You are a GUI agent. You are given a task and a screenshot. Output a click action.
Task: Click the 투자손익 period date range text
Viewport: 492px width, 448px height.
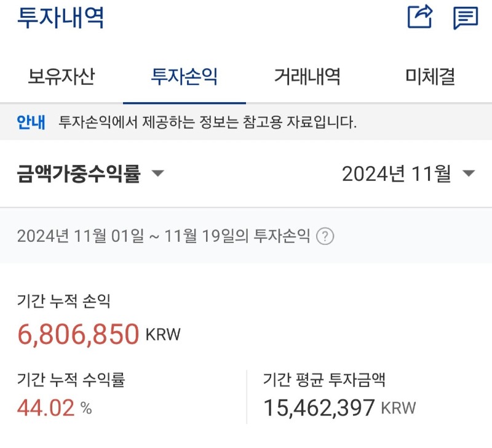pyautogui.click(x=164, y=236)
